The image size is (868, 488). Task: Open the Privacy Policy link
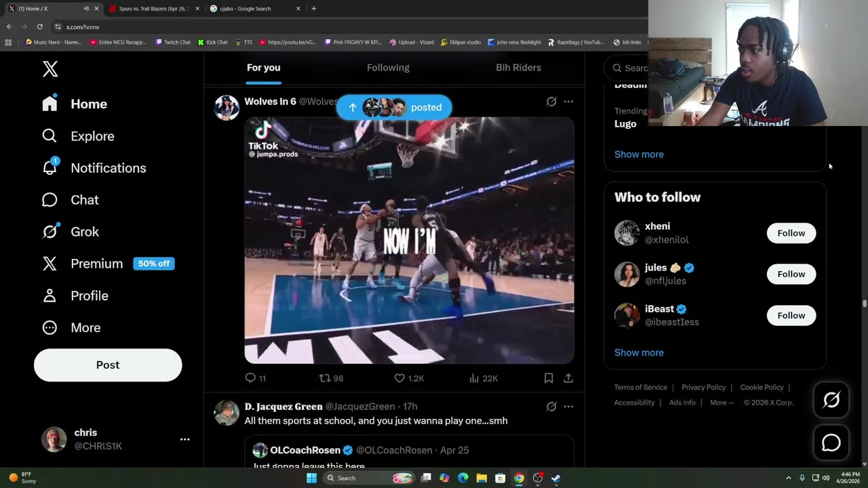703,388
